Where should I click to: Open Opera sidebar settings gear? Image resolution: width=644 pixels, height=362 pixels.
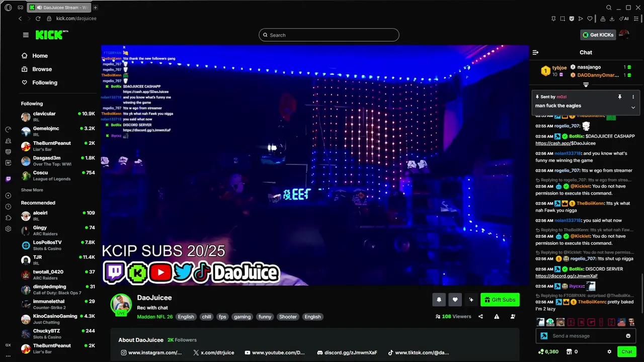(x=8, y=229)
